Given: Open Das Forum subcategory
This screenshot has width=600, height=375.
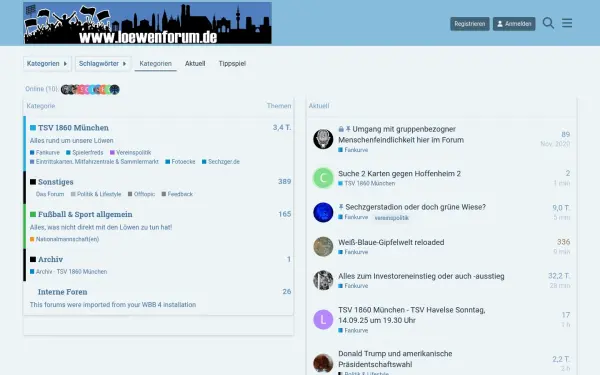Looking at the screenshot, I should point(50,194).
